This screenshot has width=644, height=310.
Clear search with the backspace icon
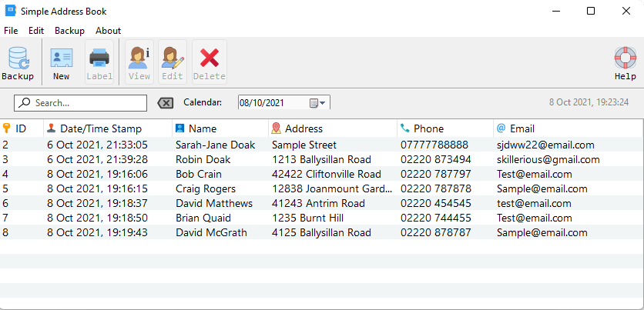(165, 103)
